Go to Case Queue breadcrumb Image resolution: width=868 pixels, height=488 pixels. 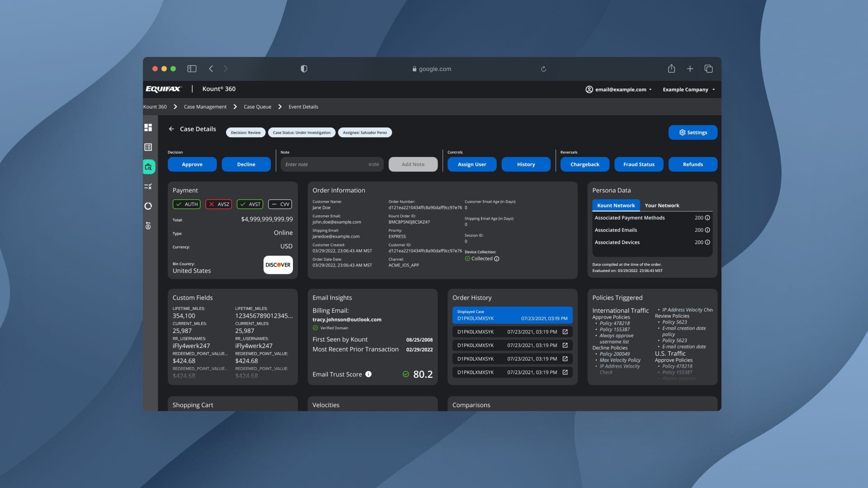257,107
